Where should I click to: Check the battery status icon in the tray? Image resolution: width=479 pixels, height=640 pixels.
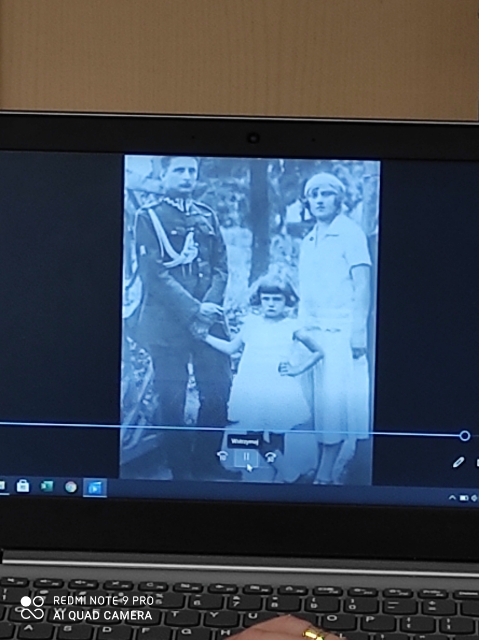coord(464,498)
